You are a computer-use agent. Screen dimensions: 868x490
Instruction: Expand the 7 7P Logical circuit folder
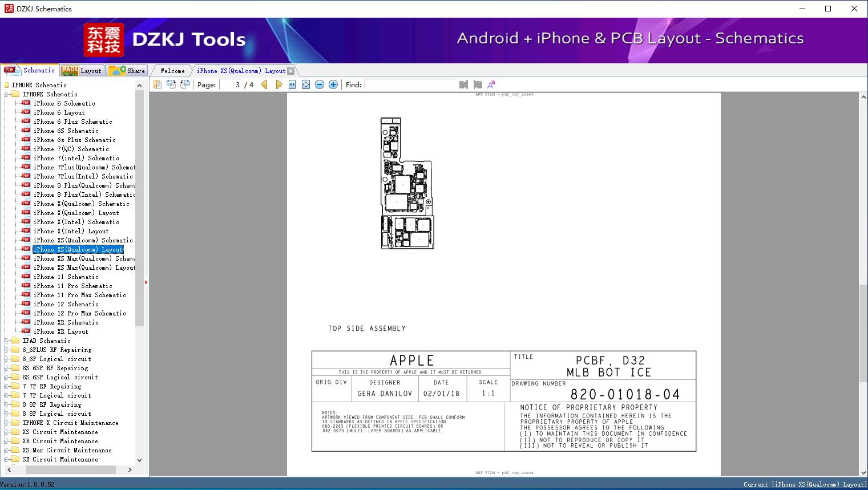(6, 395)
